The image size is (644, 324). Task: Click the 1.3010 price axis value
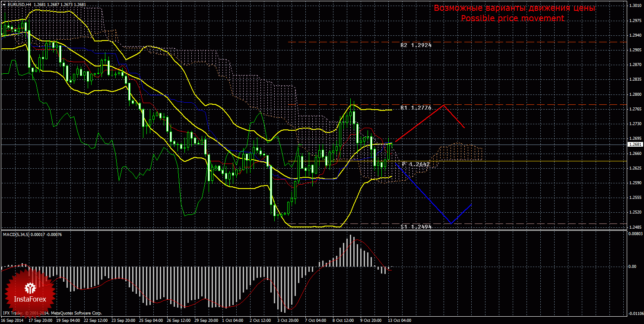click(635, 6)
